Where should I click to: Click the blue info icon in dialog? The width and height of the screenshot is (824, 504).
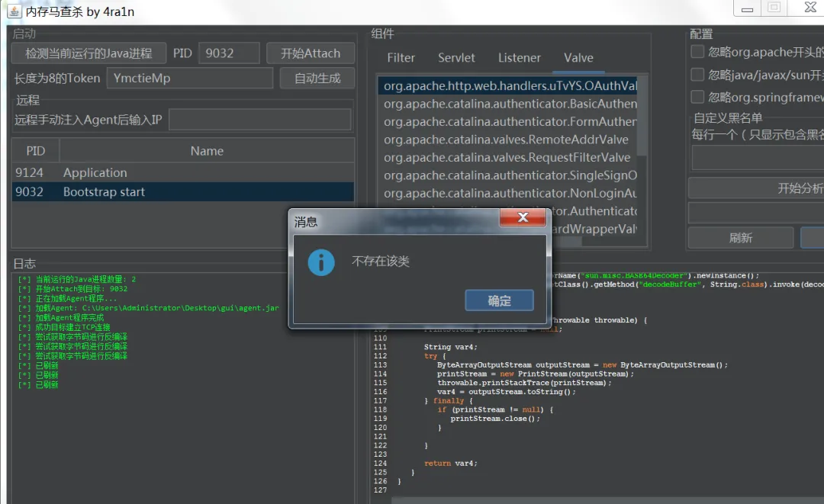click(x=321, y=262)
